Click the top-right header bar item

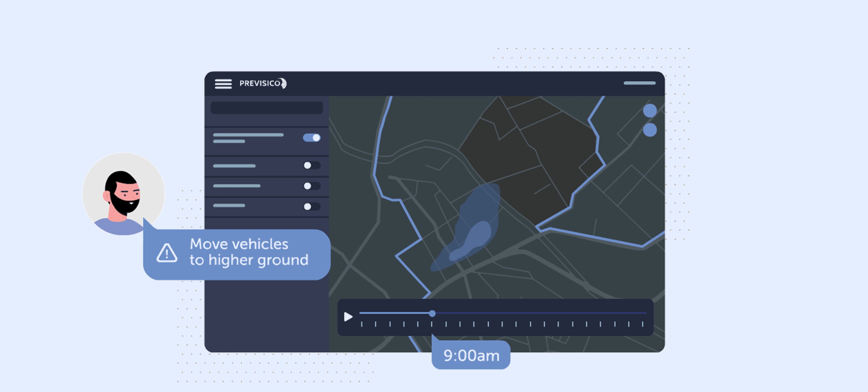[x=639, y=83]
